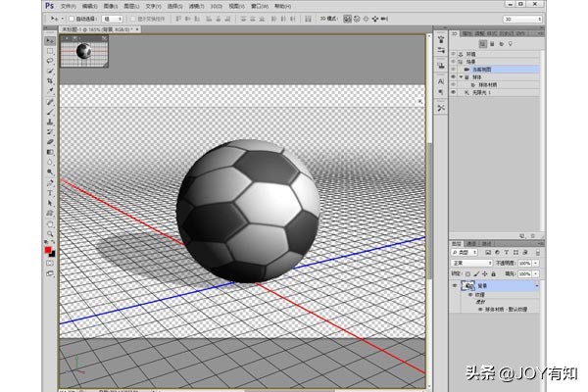
Task: Hide the 背景 layer via eye icon
Action: tap(455, 285)
